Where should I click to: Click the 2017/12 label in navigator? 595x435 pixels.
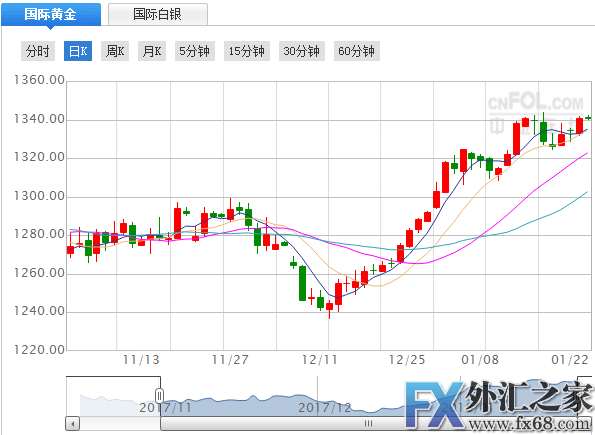coord(324,408)
